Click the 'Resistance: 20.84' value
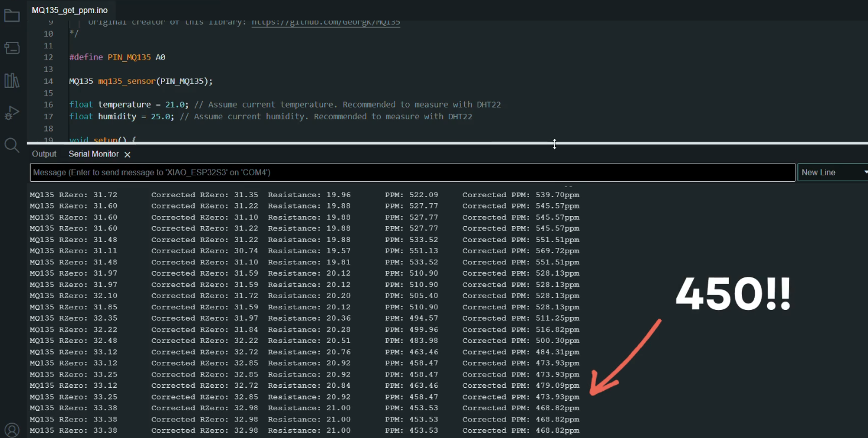 coord(310,385)
